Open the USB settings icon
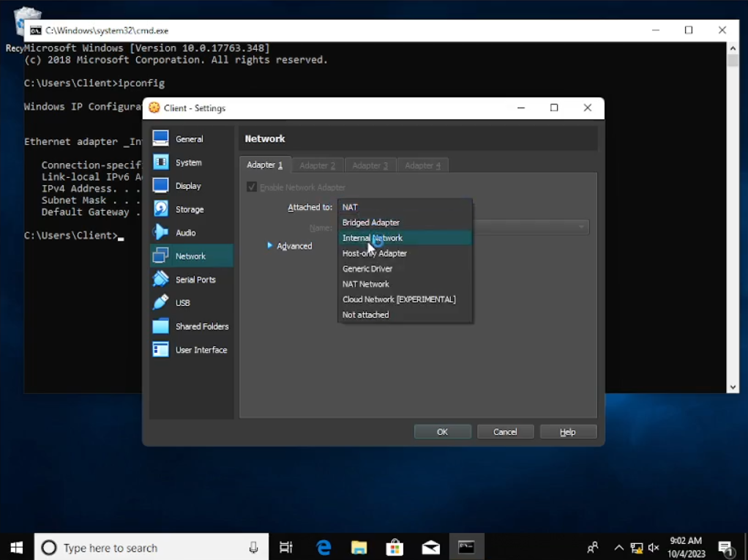The image size is (748, 560). [160, 302]
